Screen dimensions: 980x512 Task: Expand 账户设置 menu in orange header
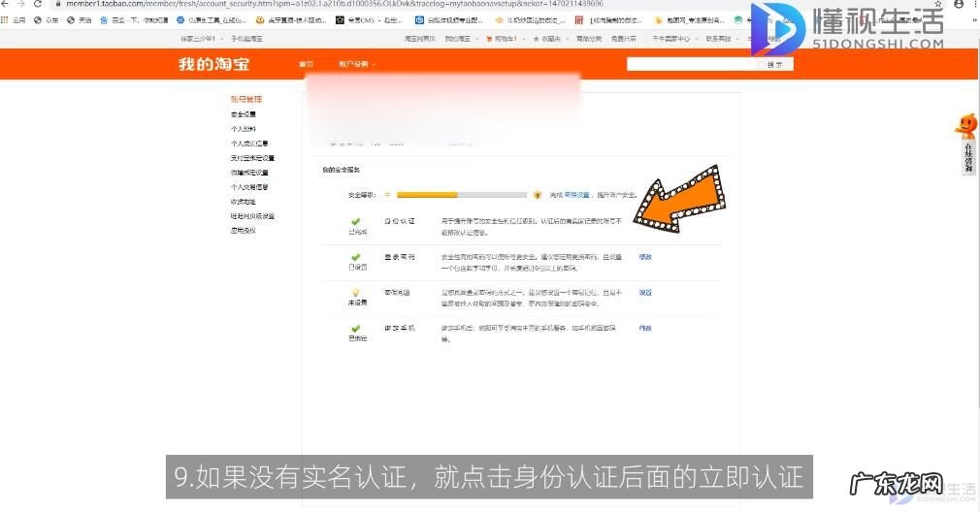(357, 64)
